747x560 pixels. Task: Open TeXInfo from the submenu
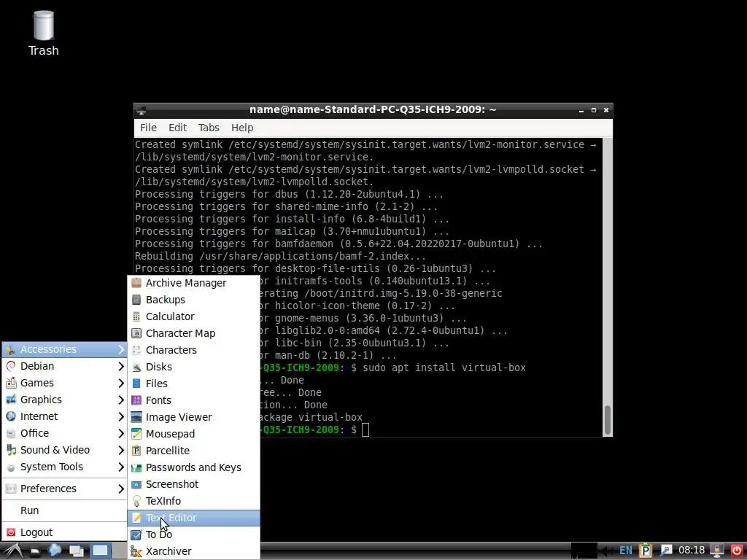(193, 501)
